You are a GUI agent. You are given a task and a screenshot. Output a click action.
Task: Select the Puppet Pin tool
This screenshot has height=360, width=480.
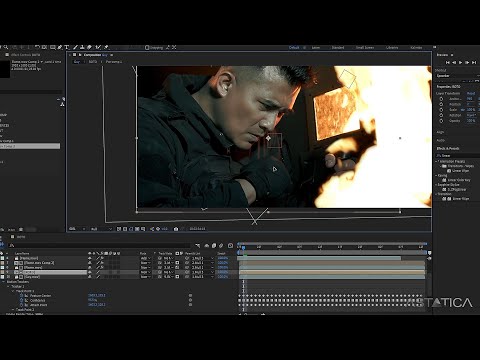click(x=106, y=47)
